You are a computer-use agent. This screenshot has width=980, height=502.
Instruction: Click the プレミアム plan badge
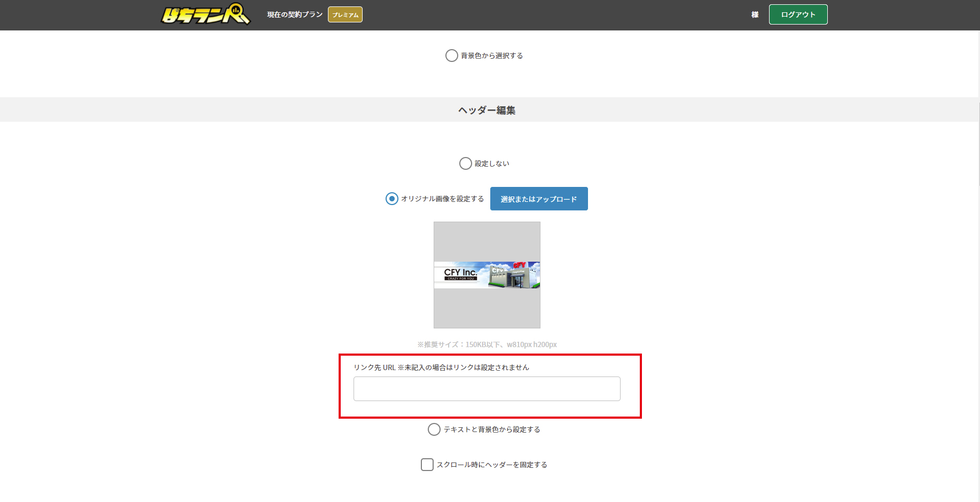(345, 14)
